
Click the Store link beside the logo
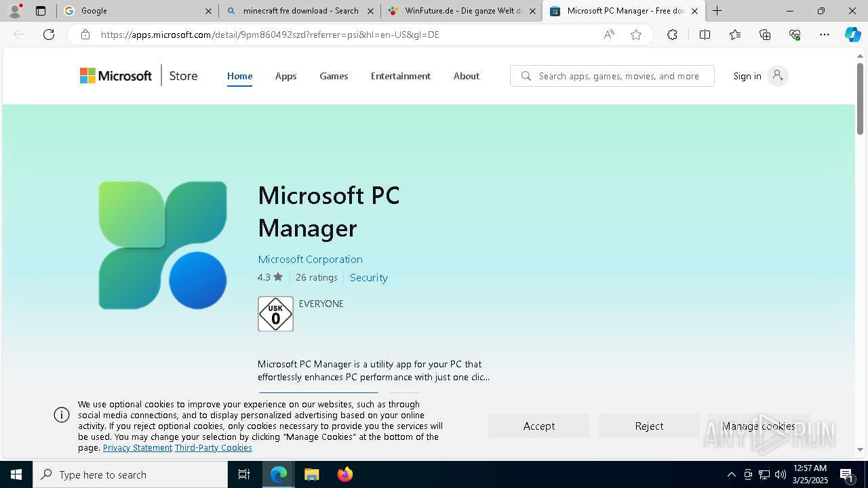[x=183, y=76]
